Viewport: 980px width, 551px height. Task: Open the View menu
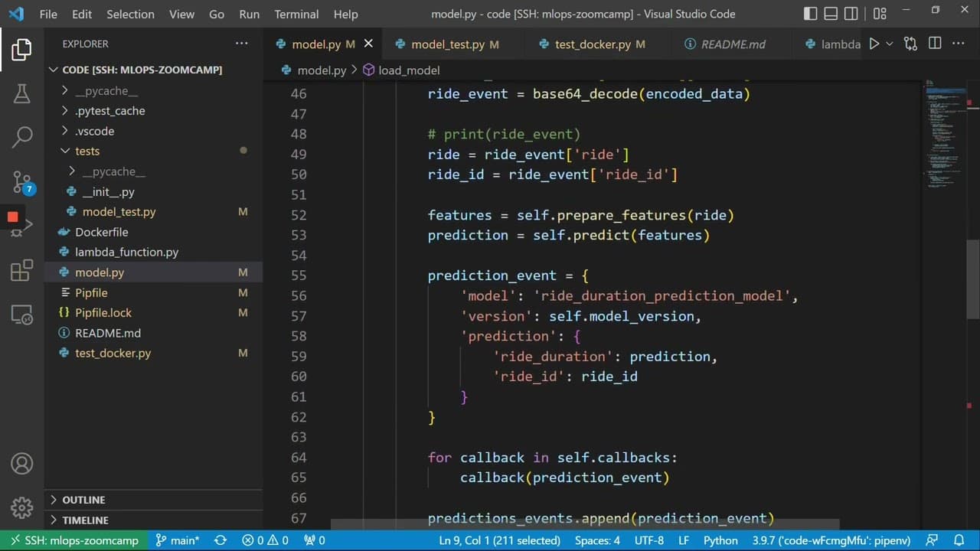click(x=181, y=14)
